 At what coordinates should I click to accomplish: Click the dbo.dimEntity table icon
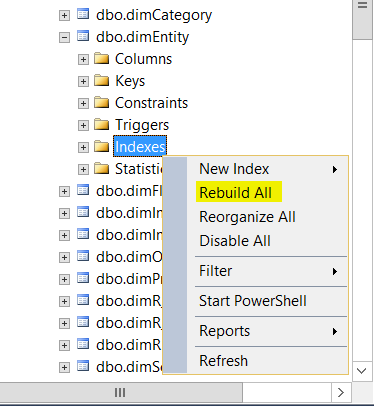click(83, 36)
